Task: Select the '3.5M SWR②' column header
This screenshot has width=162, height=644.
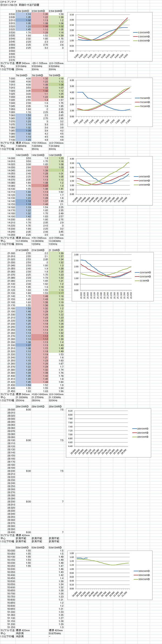Action: pyautogui.click(x=38, y=11)
